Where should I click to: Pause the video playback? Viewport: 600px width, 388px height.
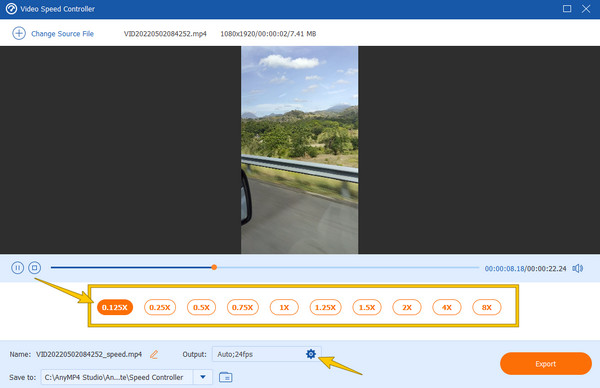pyautogui.click(x=17, y=267)
